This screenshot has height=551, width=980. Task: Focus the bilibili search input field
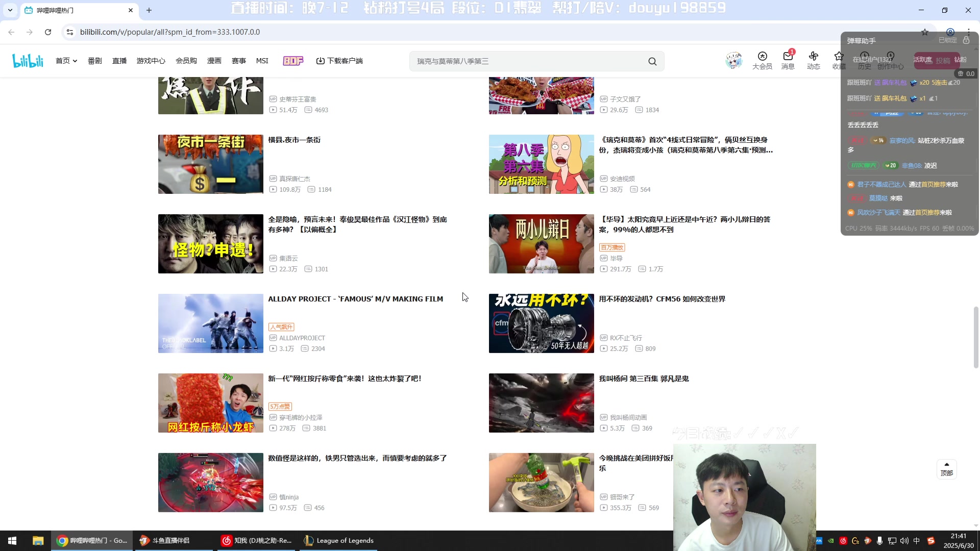click(528, 61)
